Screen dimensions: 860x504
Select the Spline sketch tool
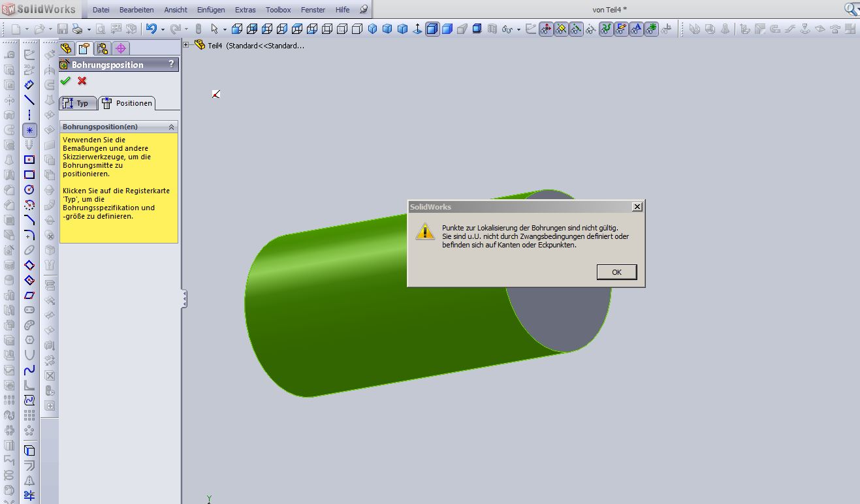tap(29, 370)
